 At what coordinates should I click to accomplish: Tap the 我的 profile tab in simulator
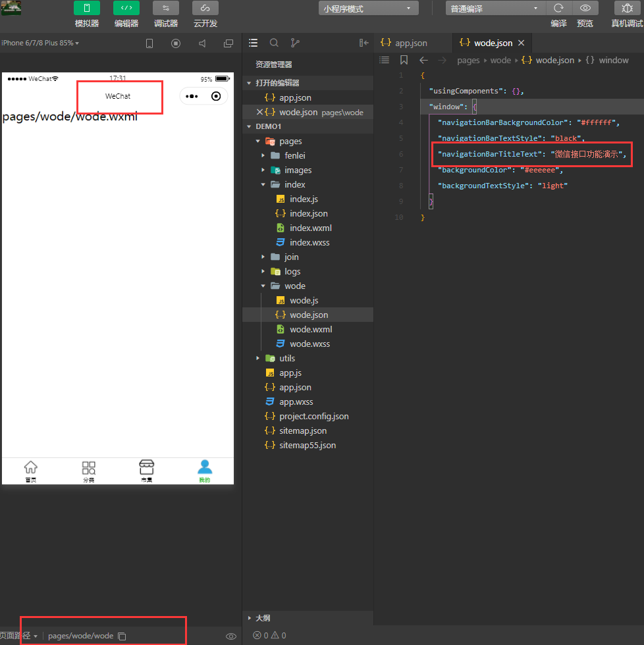205,471
